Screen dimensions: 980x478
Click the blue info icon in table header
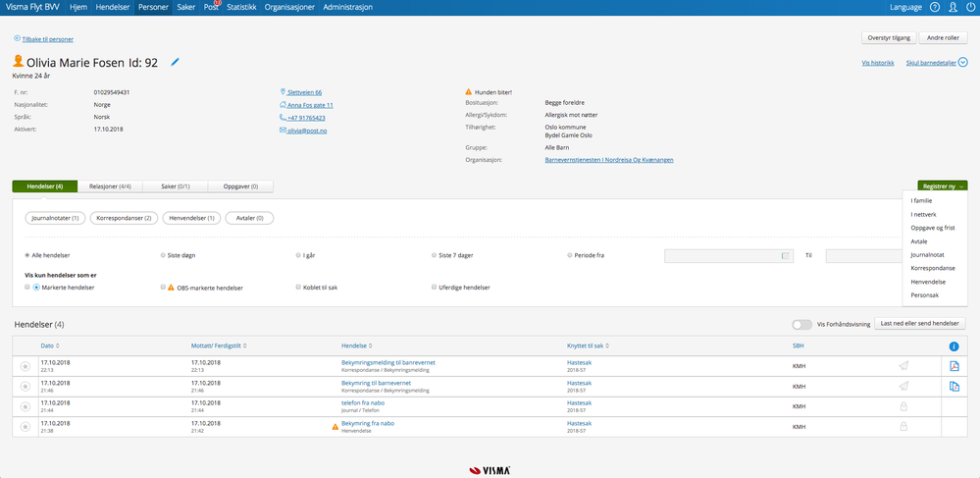pos(954,346)
